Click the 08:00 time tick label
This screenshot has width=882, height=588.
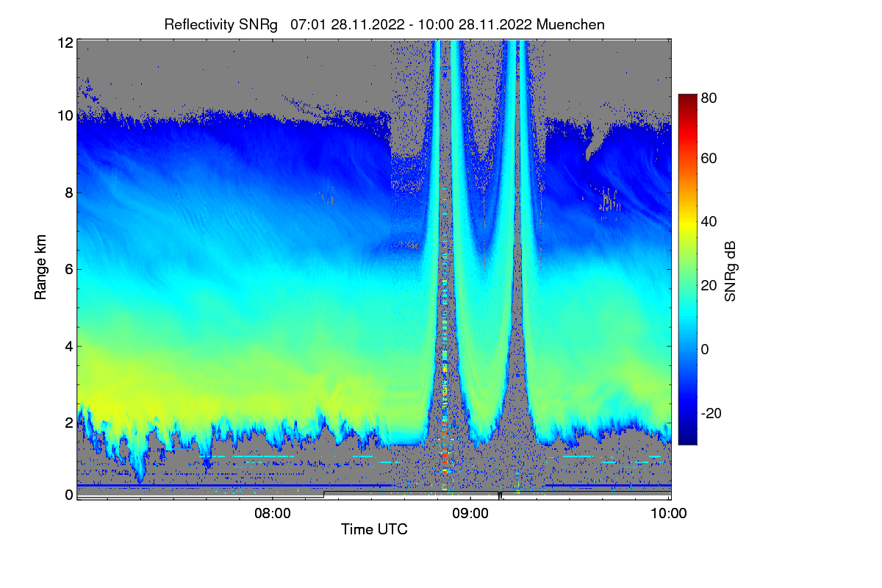[x=273, y=514]
